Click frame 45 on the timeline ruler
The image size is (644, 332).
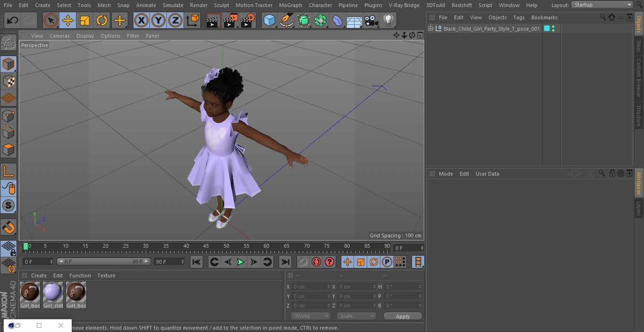point(206,246)
